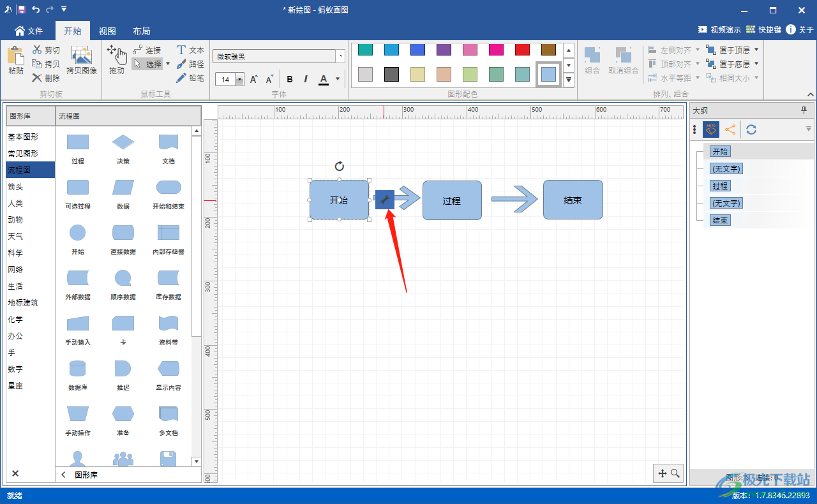The height and width of the screenshot is (504, 817).
Task: Click the Copy (拷贝) icon
Action: click(x=36, y=64)
